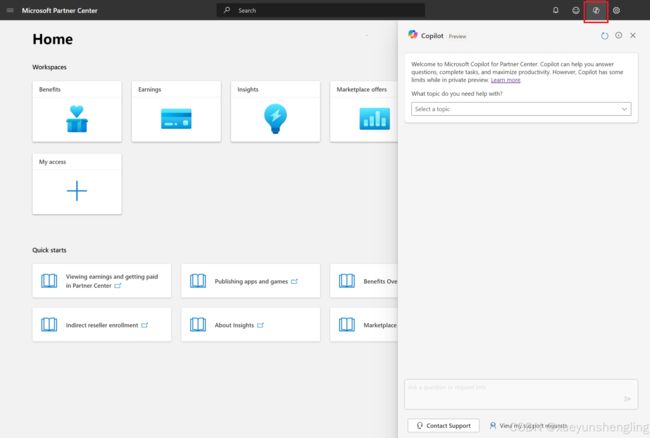This screenshot has height=438, width=650.
Task: Click the topic dropdown chevron
Action: (x=624, y=109)
